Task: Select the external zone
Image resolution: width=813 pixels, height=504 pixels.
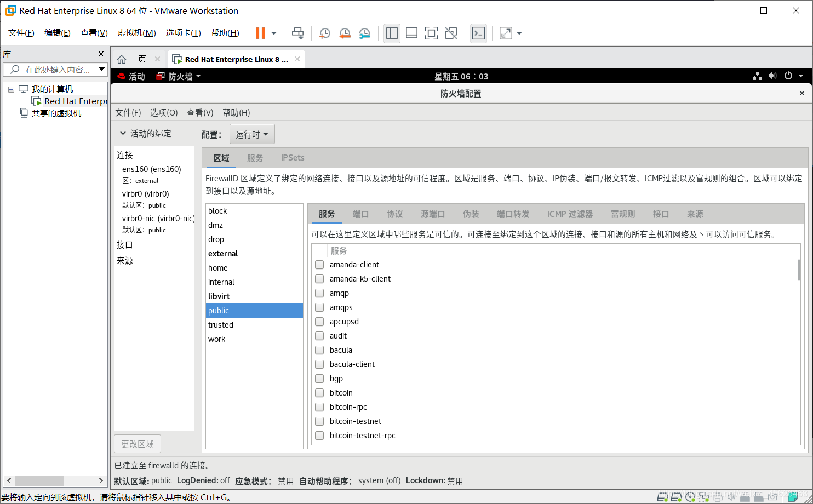Action: [x=254, y=254]
